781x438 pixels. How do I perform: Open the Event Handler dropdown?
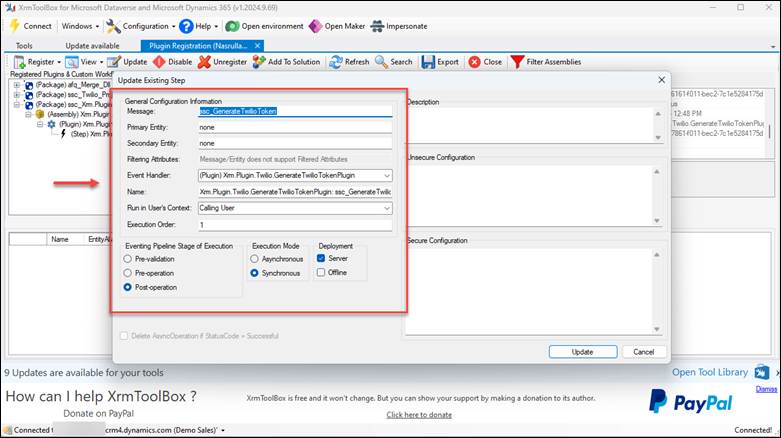point(387,175)
